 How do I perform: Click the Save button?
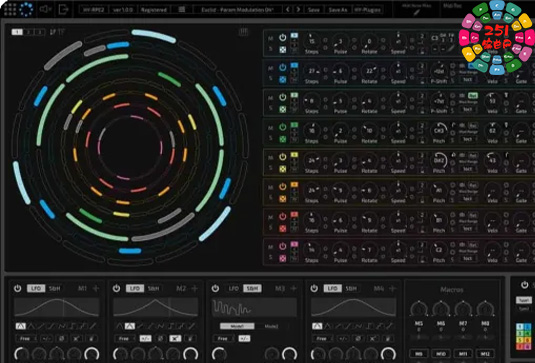tap(314, 10)
